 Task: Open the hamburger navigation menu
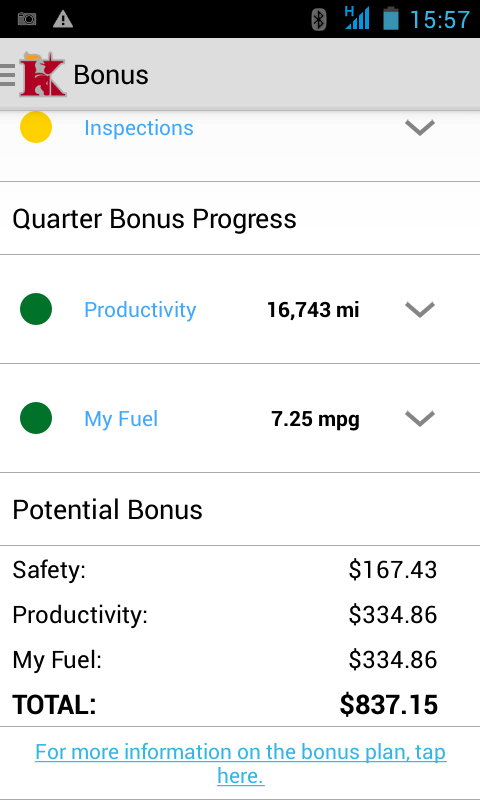coord(8,75)
